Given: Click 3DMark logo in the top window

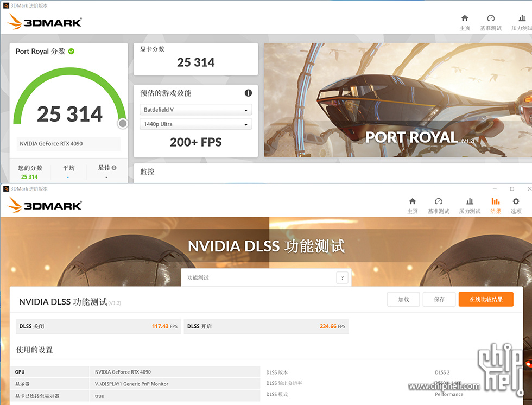Looking at the screenshot, I should (45, 22).
